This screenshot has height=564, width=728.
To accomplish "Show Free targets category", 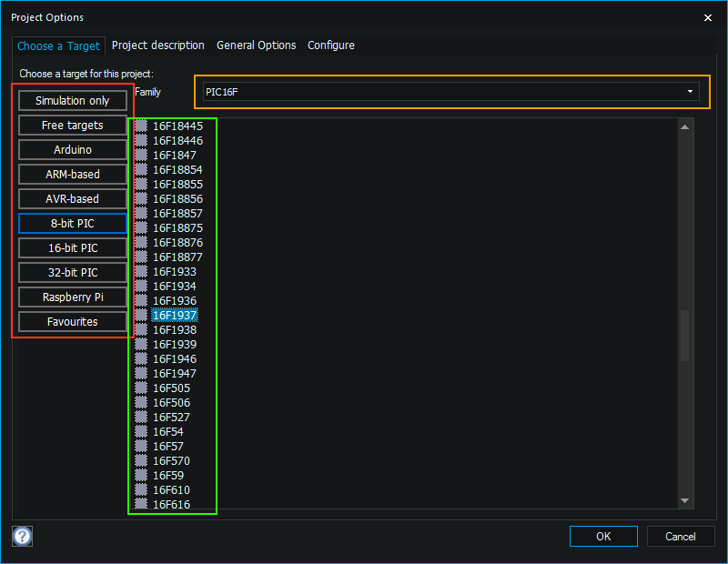I will click(73, 126).
